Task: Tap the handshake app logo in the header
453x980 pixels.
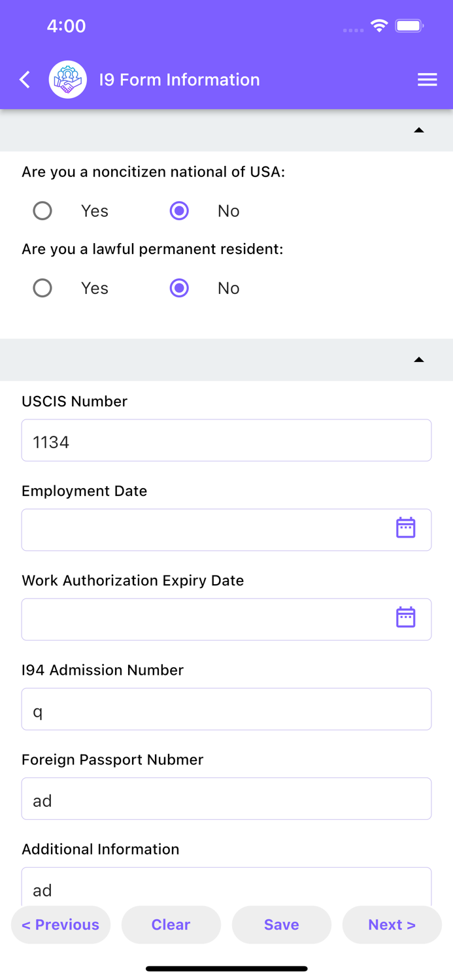Action: [68, 79]
